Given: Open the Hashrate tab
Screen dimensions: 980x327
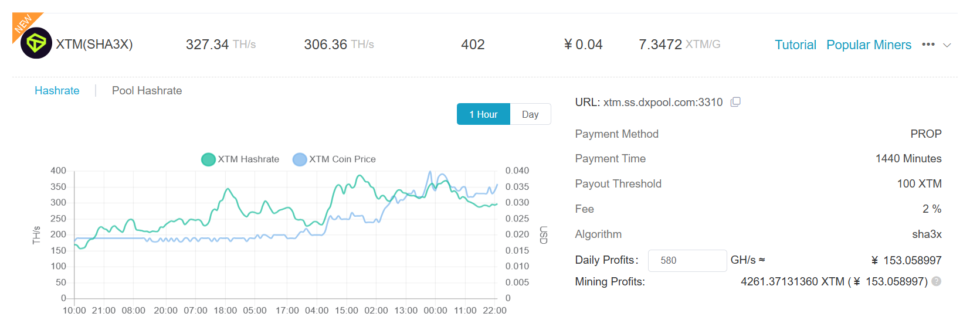Looking at the screenshot, I should [57, 91].
